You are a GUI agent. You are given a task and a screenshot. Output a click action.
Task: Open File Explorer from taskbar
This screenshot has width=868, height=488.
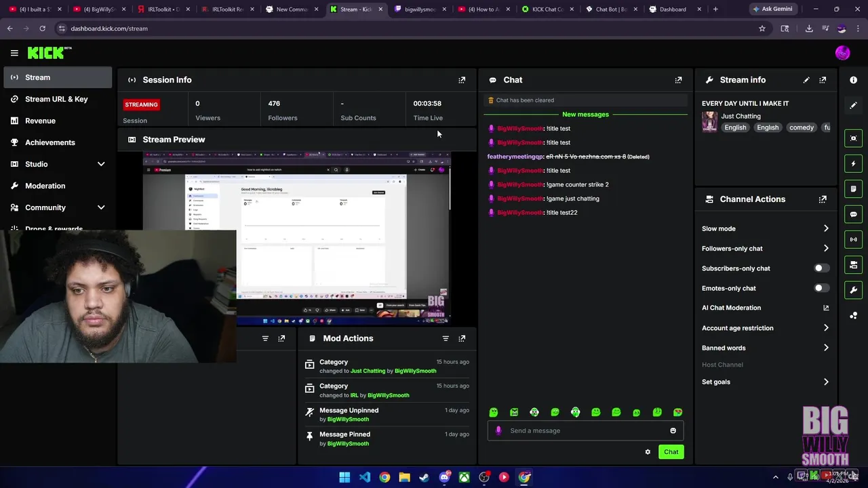404,477
